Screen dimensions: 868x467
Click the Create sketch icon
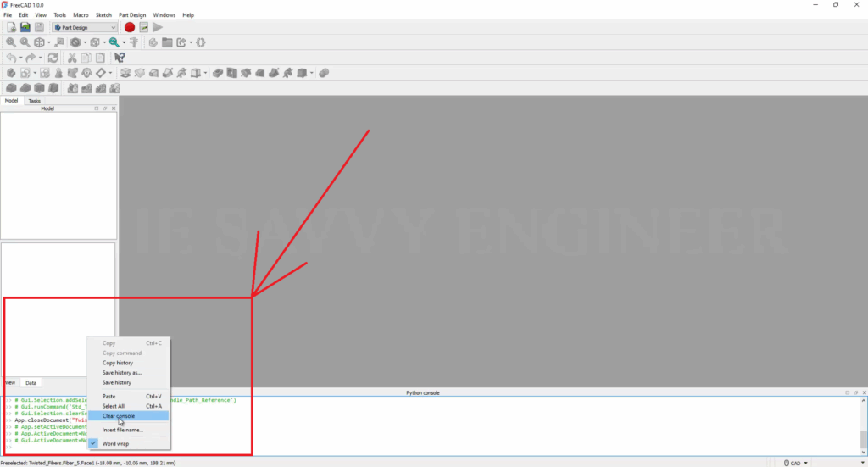pyautogui.click(x=25, y=73)
